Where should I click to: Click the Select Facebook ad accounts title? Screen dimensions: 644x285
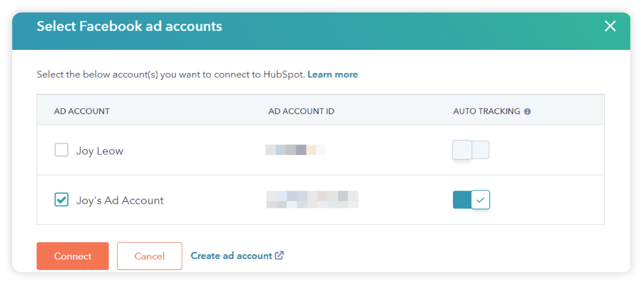pyautogui.click(x=129, y=26)
